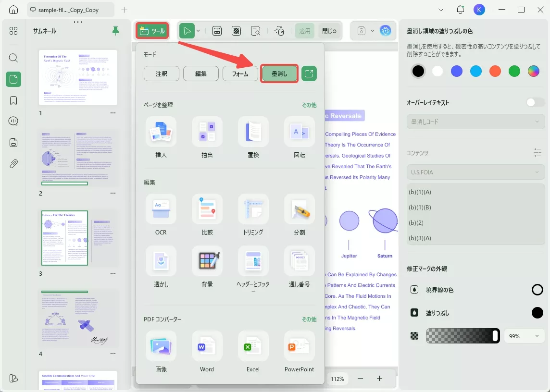The image size is (550, 392).
Task: Open the U.S.FOIA content dropdown
Action: [x=475, y=172]
